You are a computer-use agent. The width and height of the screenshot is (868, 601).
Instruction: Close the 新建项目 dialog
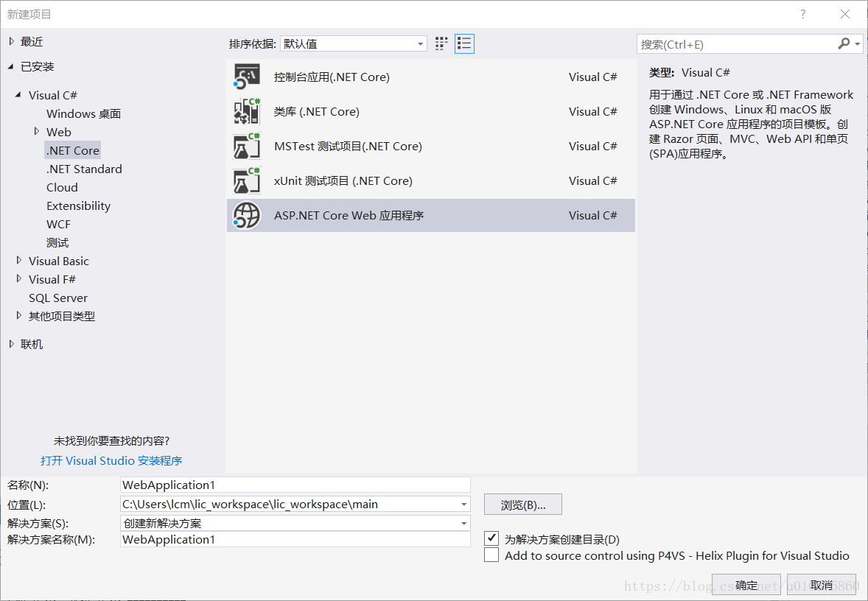coord(844,14)
